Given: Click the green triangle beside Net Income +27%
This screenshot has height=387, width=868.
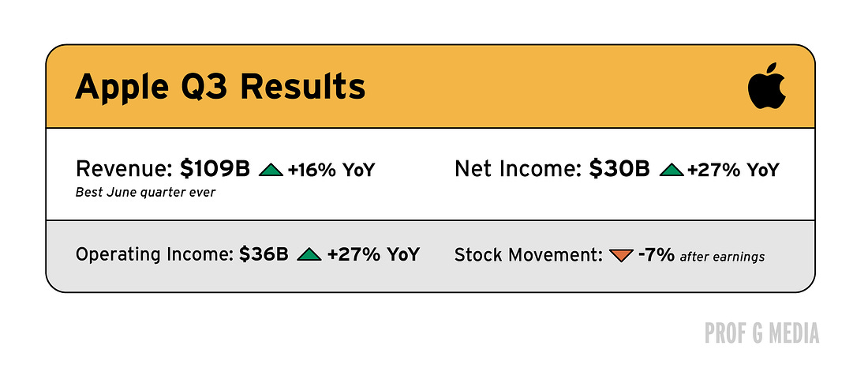Looking at the screenshot, I should [x=672, y=170].
